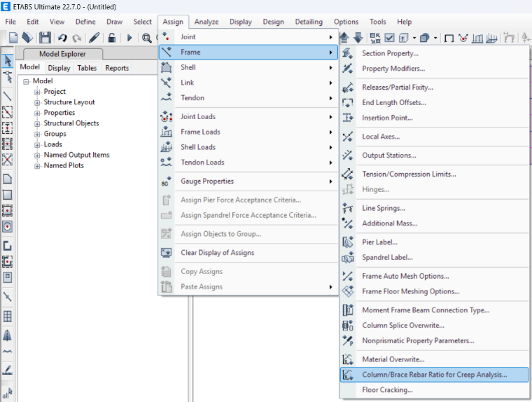532x402 pixels.
Task: Switch to the Tables tab
Action: pyautogui.click(x=87, y=68)
